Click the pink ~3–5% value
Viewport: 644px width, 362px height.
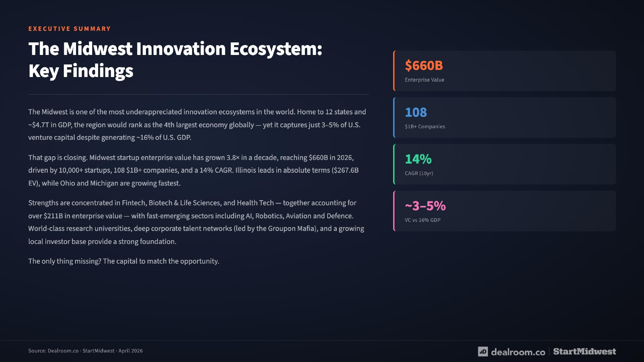click(x=425, y=206)
